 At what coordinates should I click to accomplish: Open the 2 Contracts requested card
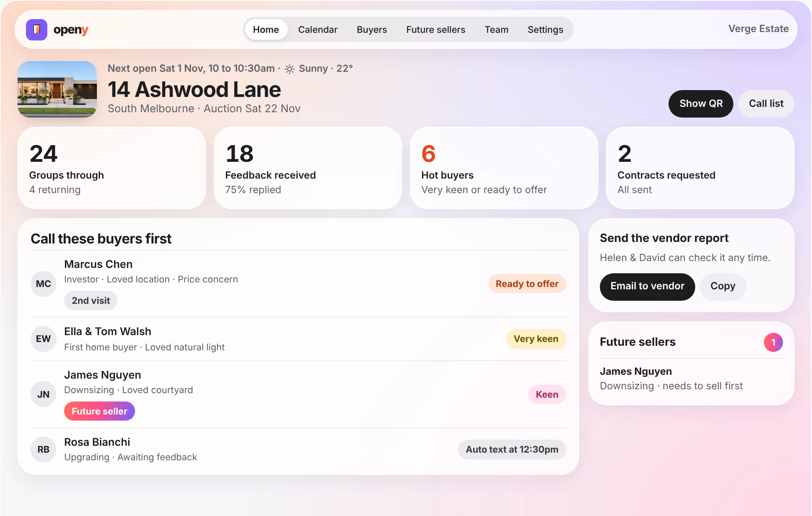tap(700, 168)
